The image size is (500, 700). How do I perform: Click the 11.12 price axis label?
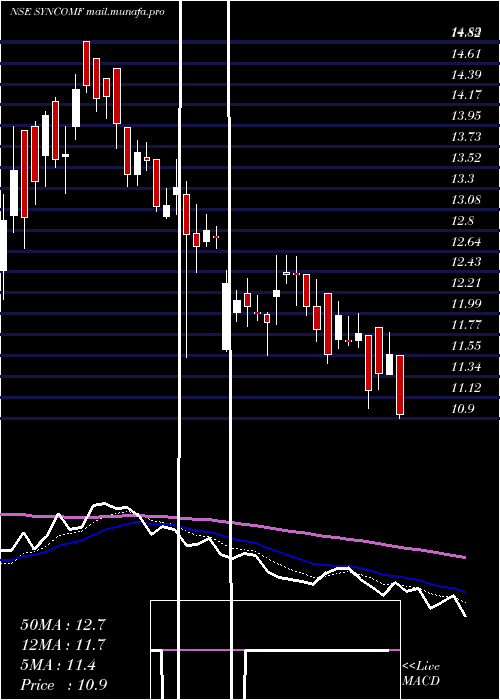(466, 388)
